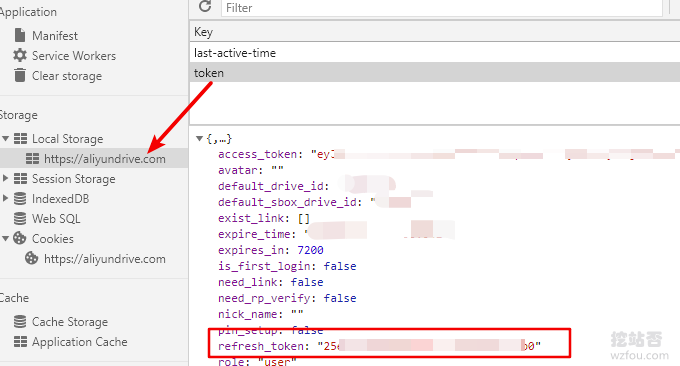Focus the Filter input field
The image size is (680, 366).
tap(442, 8)
